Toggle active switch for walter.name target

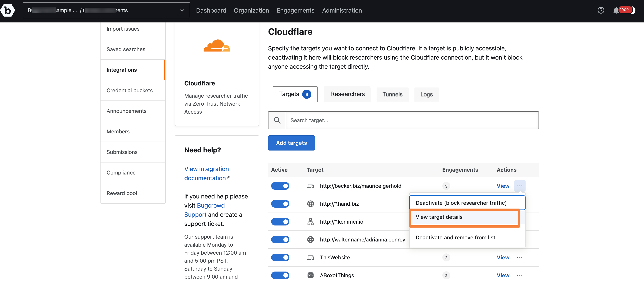[280, 240]
